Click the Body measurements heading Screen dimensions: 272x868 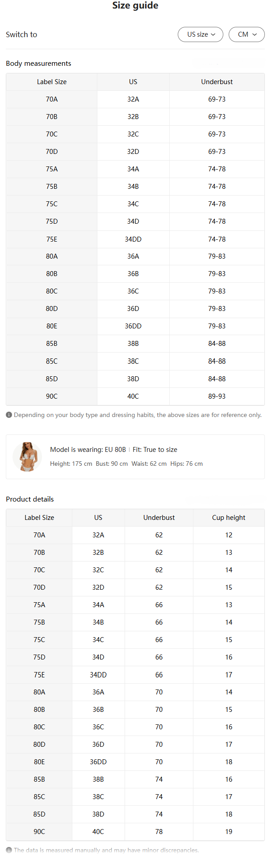pos(38,64)
